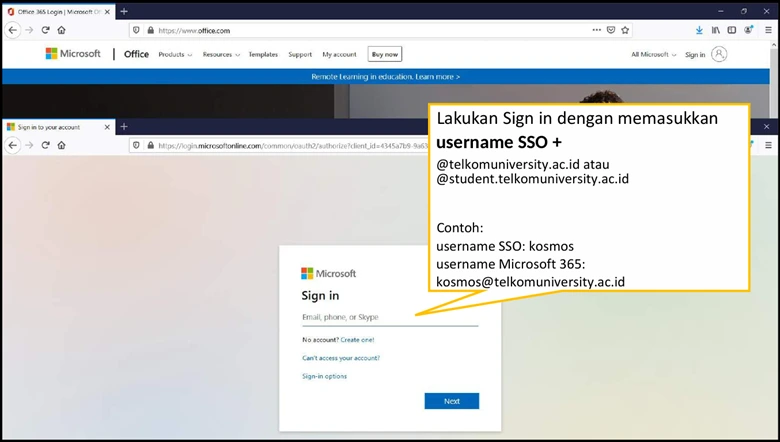Screen dimensions: 780x442
Task: Click the user avatar icon next to Sign in
Action: click(719, 54)
